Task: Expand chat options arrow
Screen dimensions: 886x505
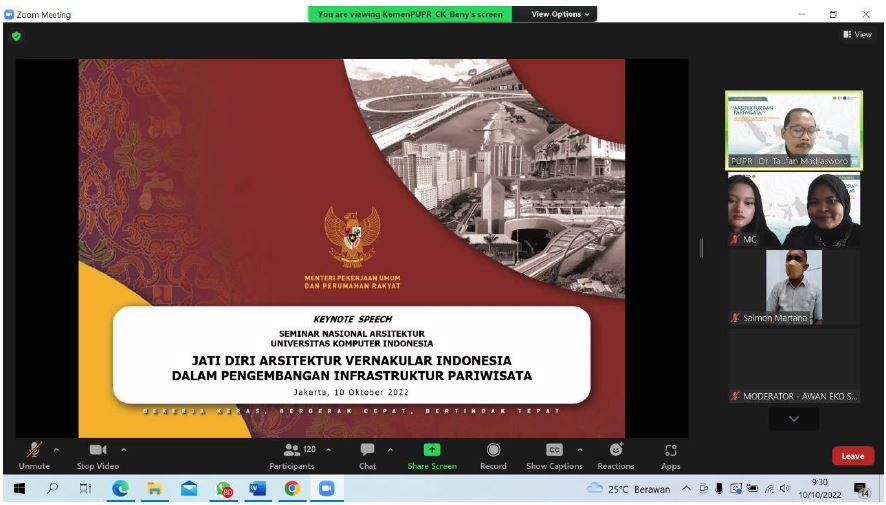Action: coord(390,450)
